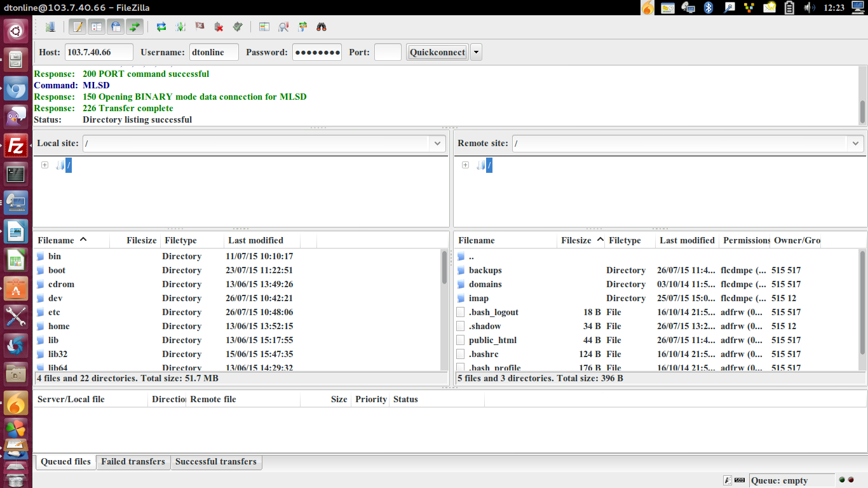This screenshot has height=488, width=868.
Task: Toggle the message log display
Action: pyautogui.click(x=78, y=27)
